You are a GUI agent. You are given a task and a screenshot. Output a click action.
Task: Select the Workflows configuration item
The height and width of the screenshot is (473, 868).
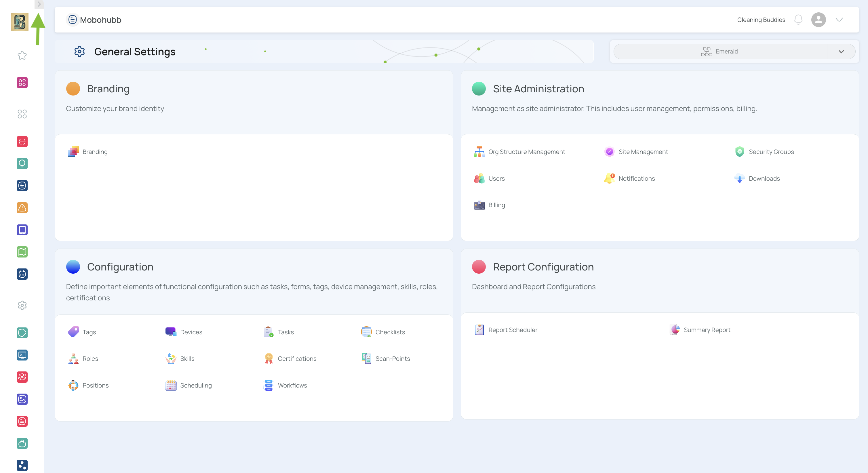click(292, 386)
